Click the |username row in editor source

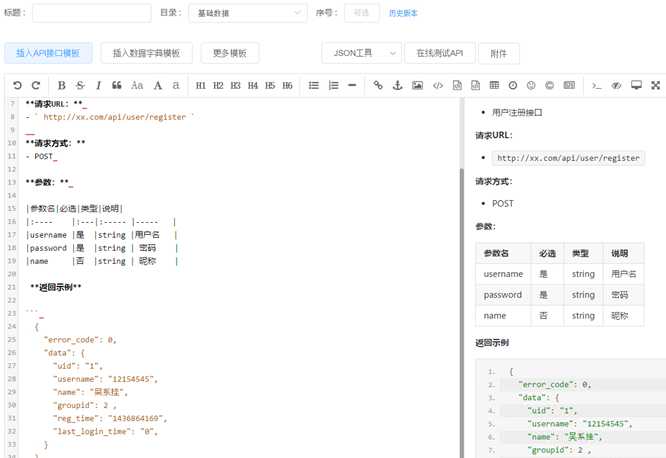(101, 235)
